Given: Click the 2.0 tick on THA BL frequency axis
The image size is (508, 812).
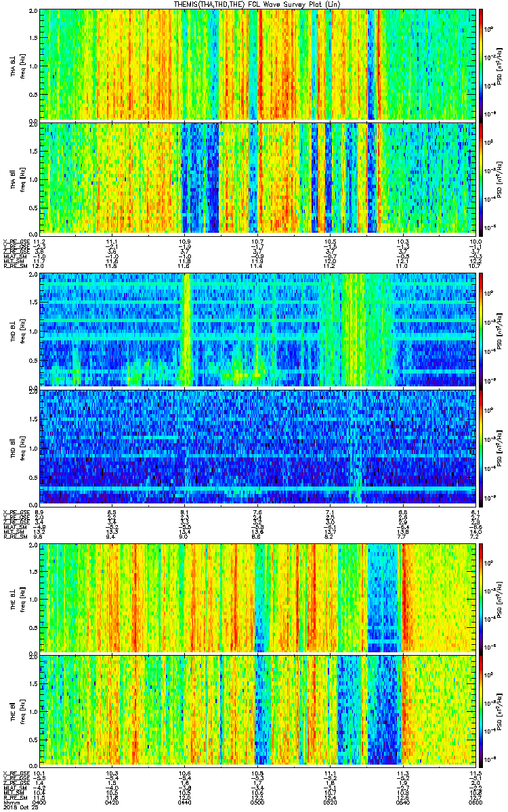Looking at the screenshot, I should [33, 12].
